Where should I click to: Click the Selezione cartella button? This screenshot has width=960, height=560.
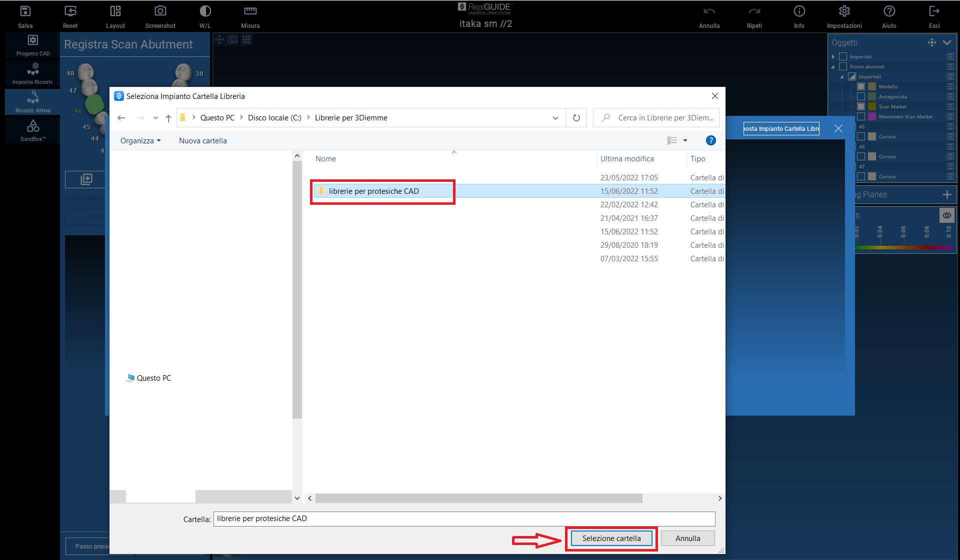pyautogui.click(x=611, y=539)
